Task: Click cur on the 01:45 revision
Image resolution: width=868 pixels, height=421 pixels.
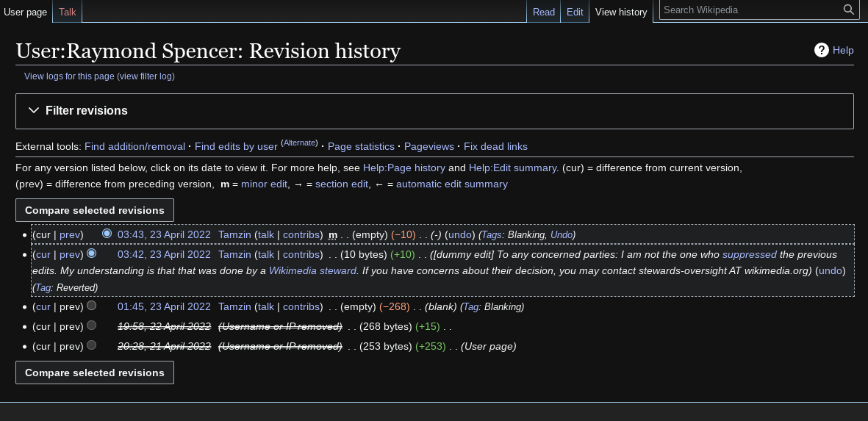Action: (x=43, y=306)
